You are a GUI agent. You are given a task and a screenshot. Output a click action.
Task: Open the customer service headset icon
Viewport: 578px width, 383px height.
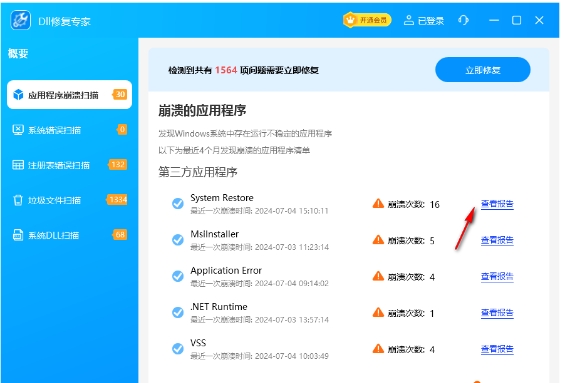pos(463,20)
